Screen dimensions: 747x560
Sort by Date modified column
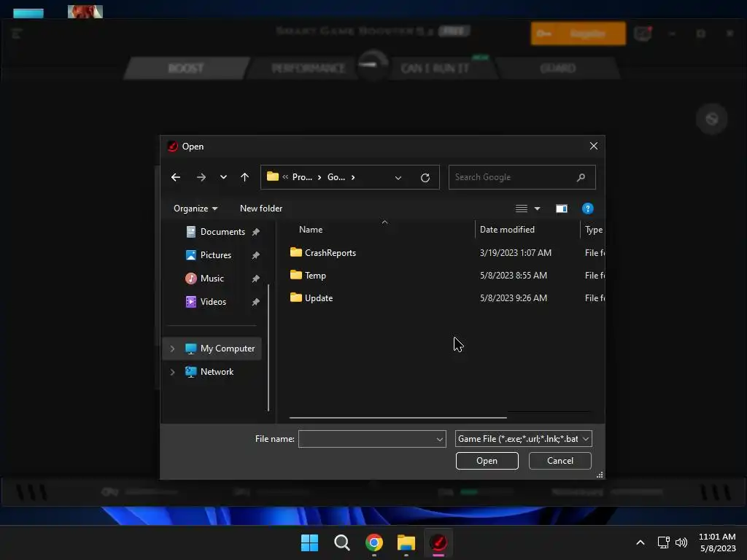coord(507,230)
